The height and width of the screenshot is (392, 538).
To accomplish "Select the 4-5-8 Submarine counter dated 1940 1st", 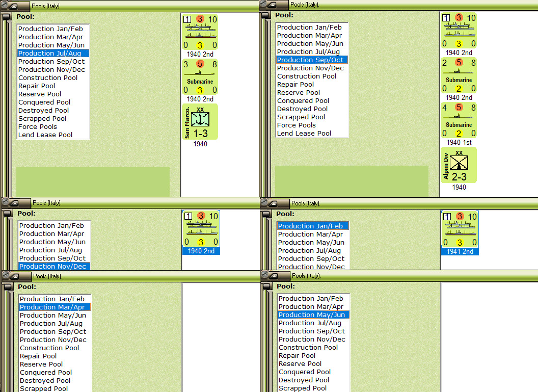I will tap(459, 120).
